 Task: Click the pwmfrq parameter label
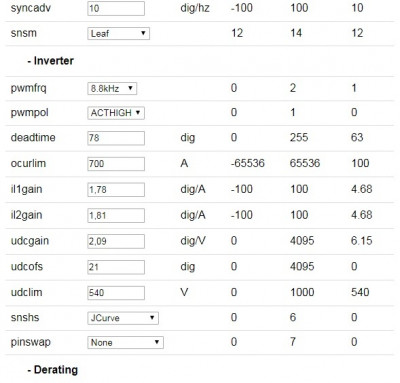(28, 89)
